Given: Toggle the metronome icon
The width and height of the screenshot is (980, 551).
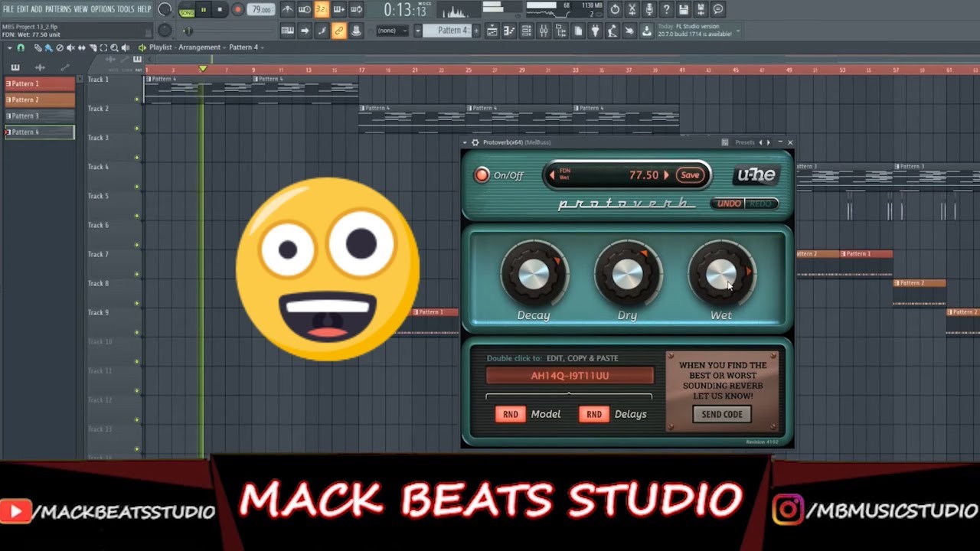Looking at the screenshot, I should coord(287,9).
